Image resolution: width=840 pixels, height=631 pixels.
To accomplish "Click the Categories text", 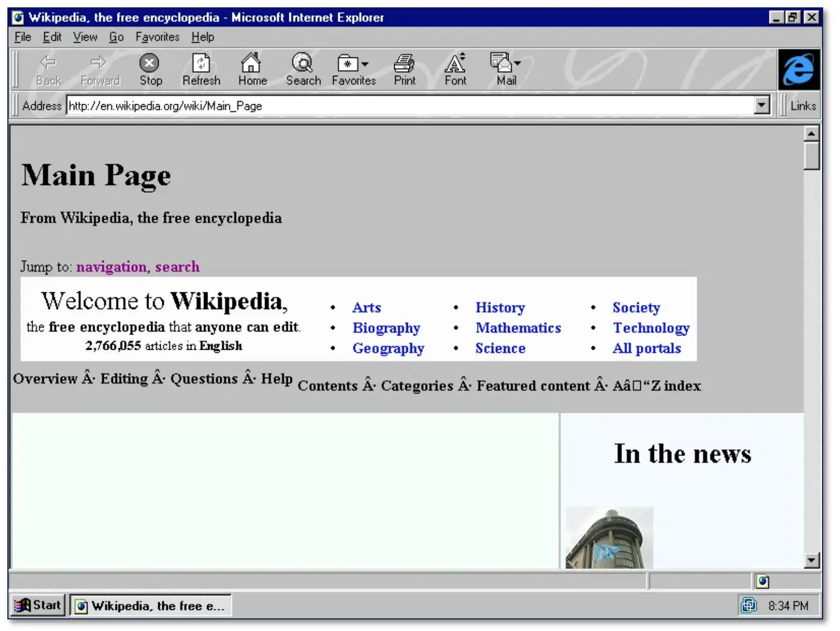I will click(417, 386).
